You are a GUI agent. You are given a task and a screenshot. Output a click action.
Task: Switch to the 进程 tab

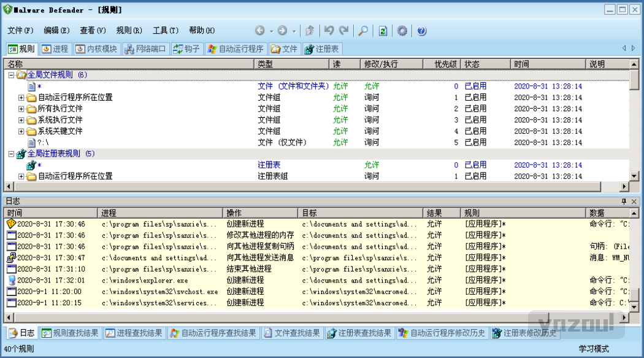55,49
